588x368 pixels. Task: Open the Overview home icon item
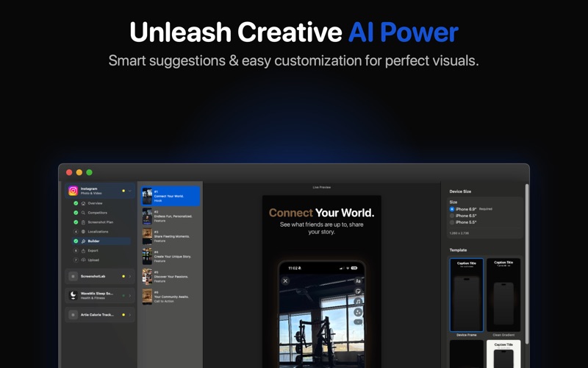tap(83, 203)
